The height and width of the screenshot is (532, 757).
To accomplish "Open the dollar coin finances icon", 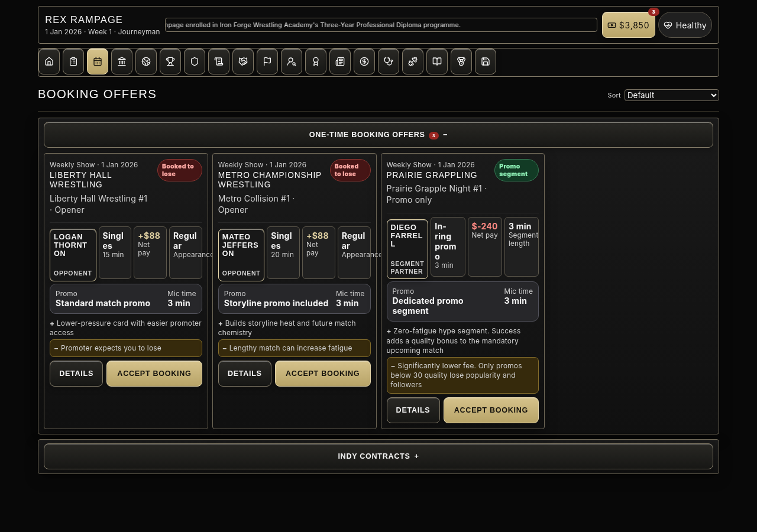I will pos(364,61).
